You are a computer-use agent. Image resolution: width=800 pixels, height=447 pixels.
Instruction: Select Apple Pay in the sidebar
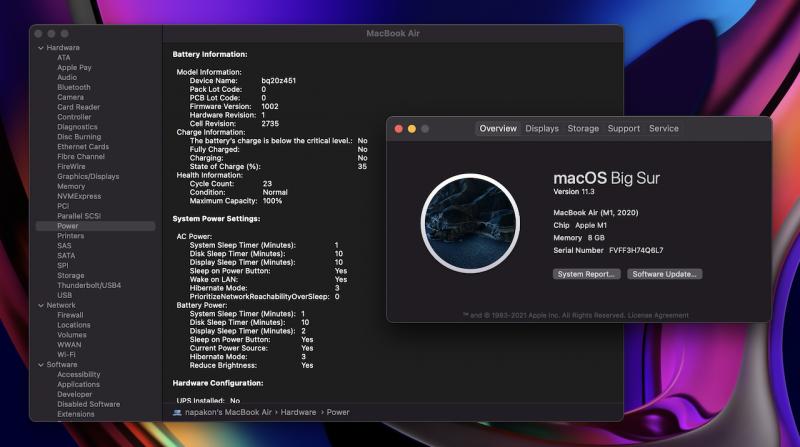(x=74, y=67)
